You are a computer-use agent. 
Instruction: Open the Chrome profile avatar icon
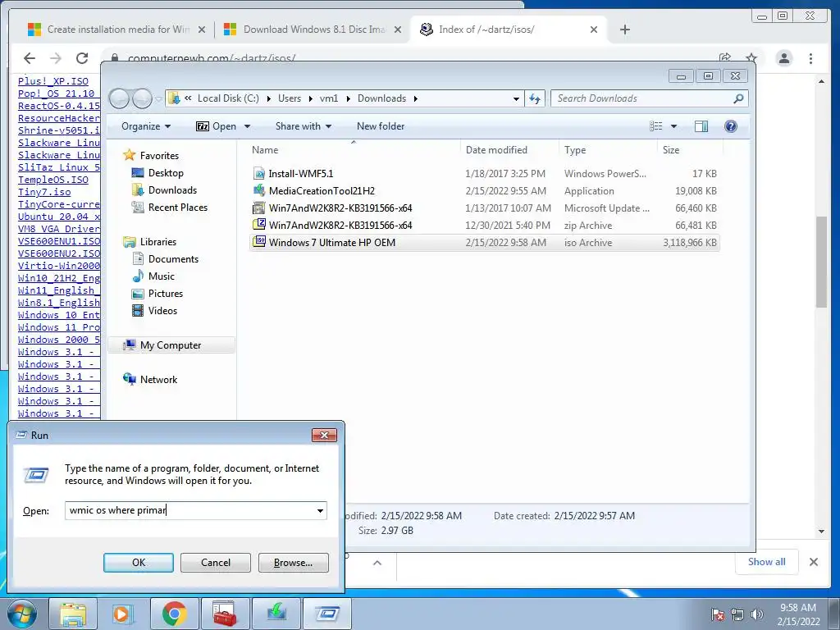coord(783,58)
